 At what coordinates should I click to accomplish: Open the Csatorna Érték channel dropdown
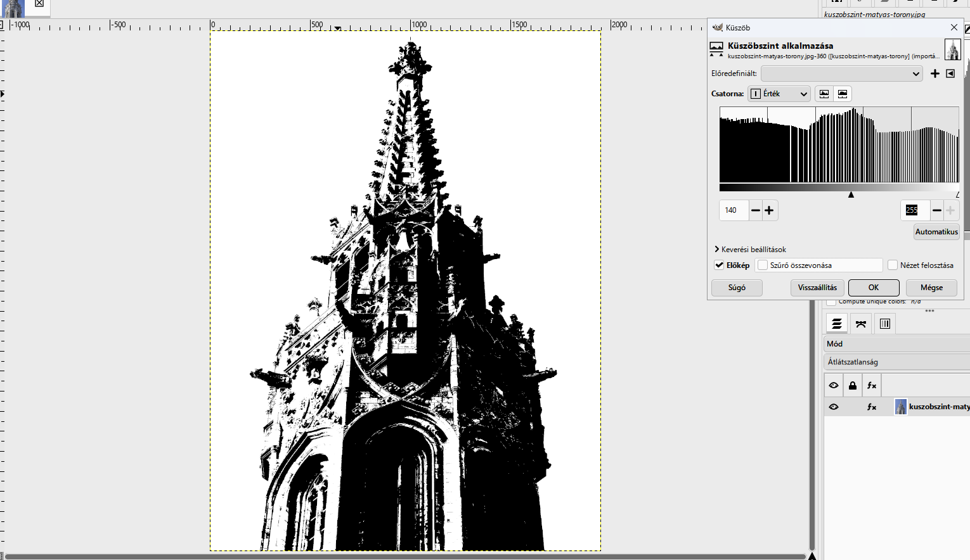pyautogui.click(x=779, y=94)
